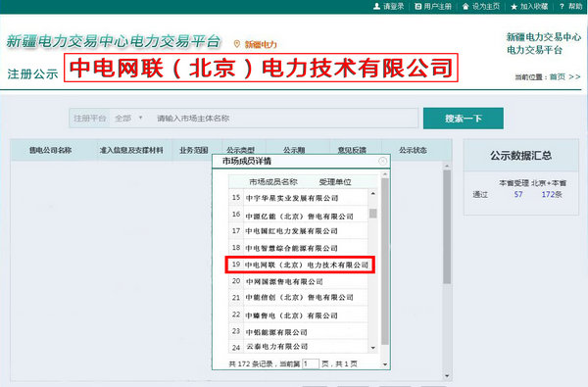The image size is (588, 387).
Task: Click the add-to-favorites star icon
Action: tap(514, 7)
